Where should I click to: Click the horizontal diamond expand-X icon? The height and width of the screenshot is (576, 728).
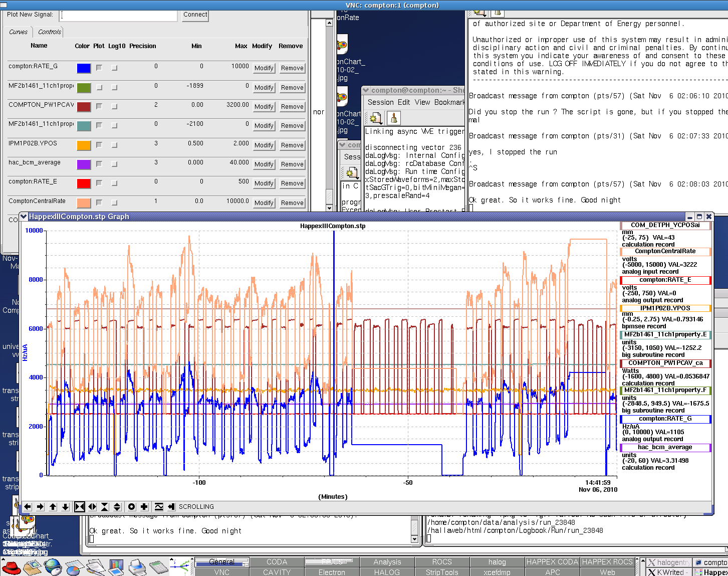pos(93,507)
